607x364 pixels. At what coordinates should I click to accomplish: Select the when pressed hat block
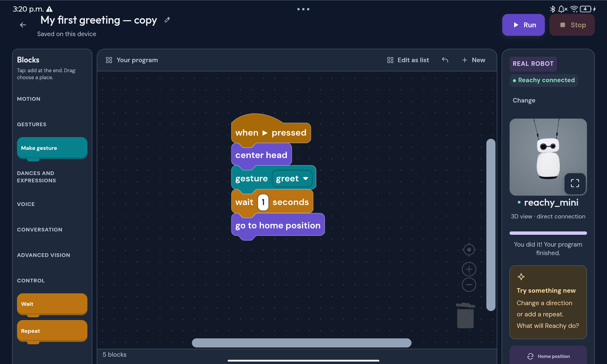point(271,133)
